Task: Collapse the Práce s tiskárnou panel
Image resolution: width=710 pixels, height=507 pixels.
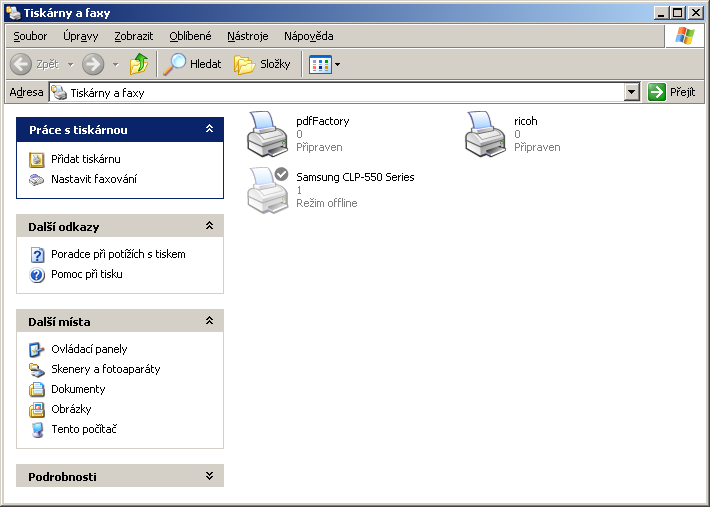Action: 209,129
